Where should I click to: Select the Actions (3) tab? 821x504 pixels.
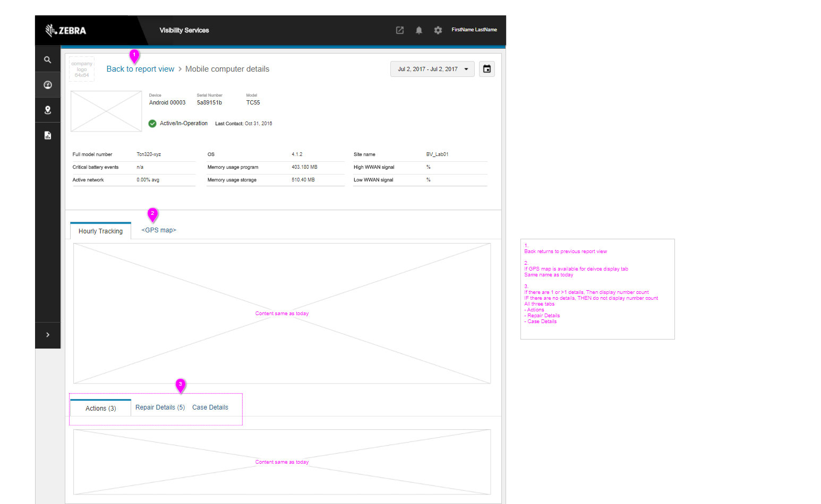click(100, 409)
